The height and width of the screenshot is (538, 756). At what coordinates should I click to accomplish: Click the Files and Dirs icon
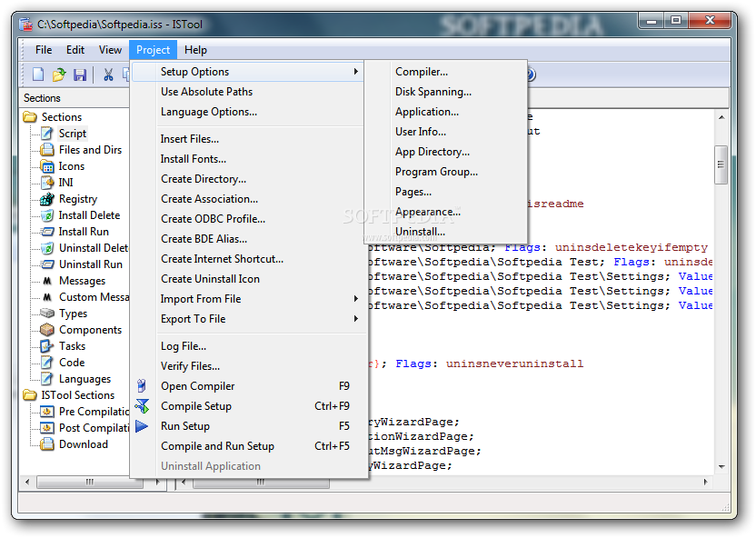click(x=46, y=149)
